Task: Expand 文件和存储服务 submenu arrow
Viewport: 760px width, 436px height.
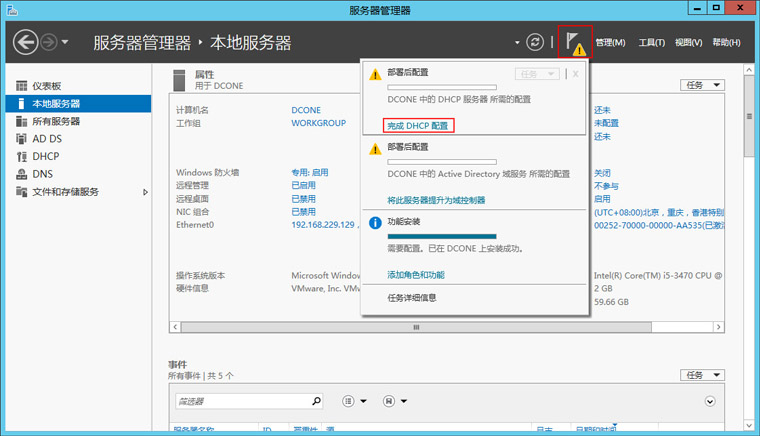Action: [x=145, y=192]
